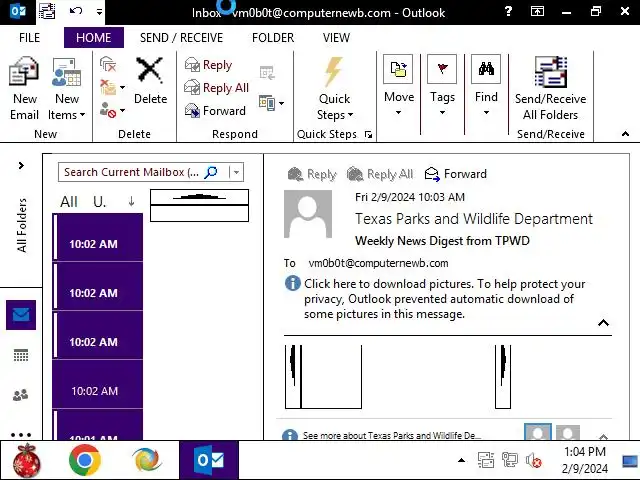Click the volume muted tray icon

point(533,461)
